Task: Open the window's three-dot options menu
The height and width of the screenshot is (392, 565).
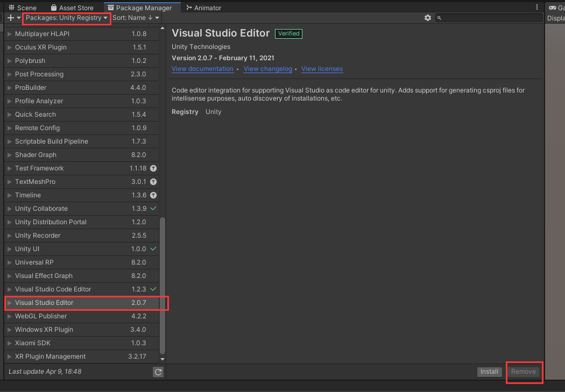Action: click(537, 7)
